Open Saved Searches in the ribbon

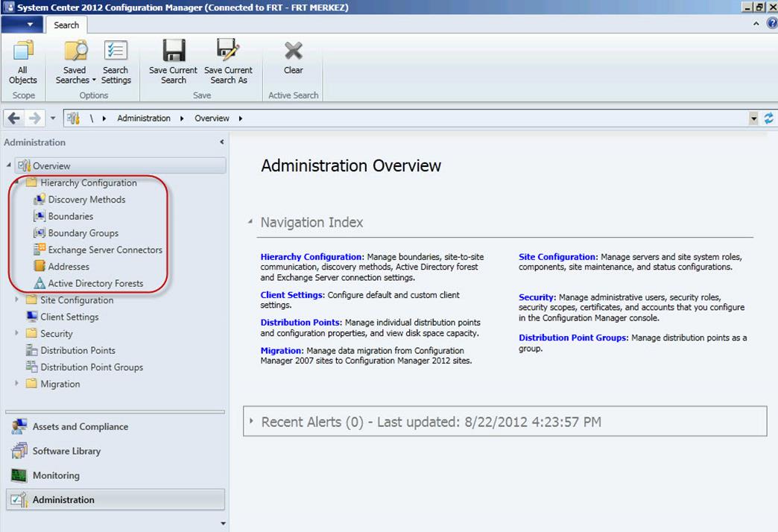click(x=75, y=63)
